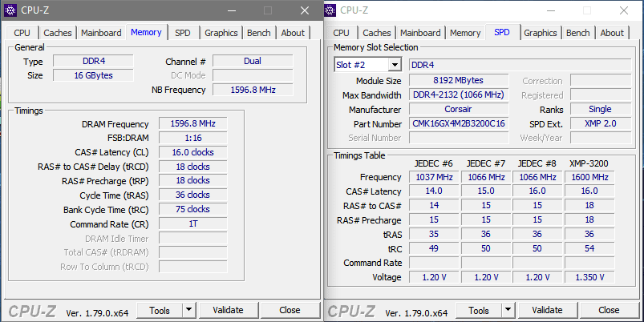Click the Command Rate value 1T
644x322 pixels.
[x=193, y=223]
